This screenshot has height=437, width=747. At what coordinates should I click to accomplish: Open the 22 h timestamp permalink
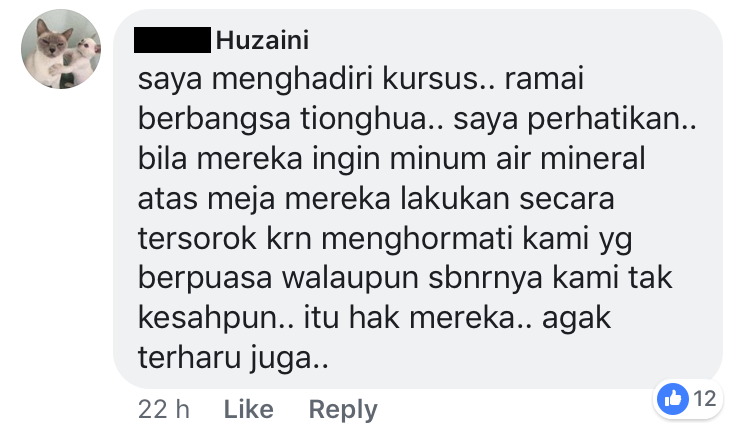pos(164,409)
